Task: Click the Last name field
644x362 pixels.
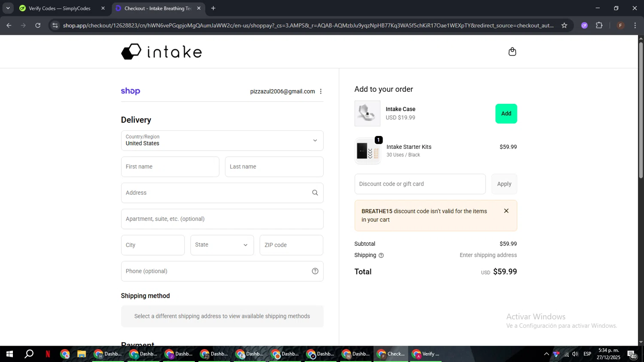Action: (274, 167)
